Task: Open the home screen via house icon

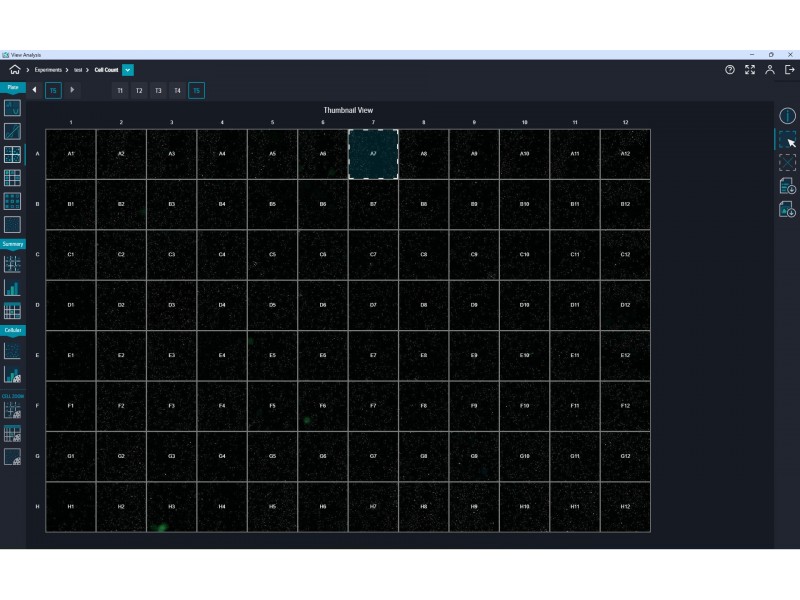Action: tap(14, 70)
